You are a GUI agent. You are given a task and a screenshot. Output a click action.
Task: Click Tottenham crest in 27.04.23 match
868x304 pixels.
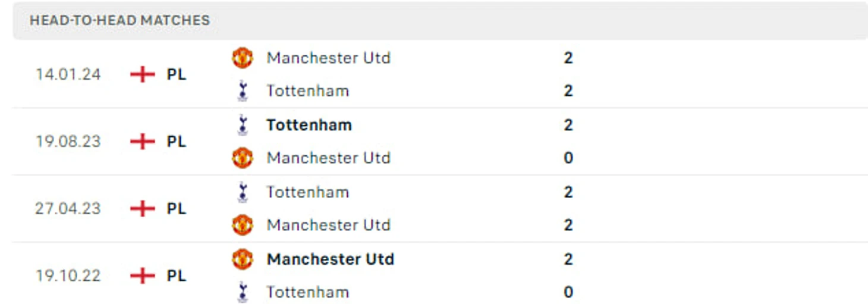point(242,192)
